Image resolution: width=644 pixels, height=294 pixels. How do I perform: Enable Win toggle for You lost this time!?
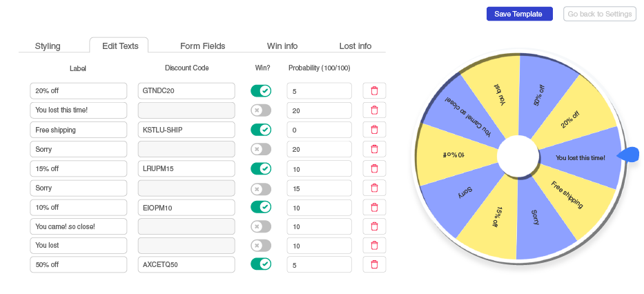261,110
